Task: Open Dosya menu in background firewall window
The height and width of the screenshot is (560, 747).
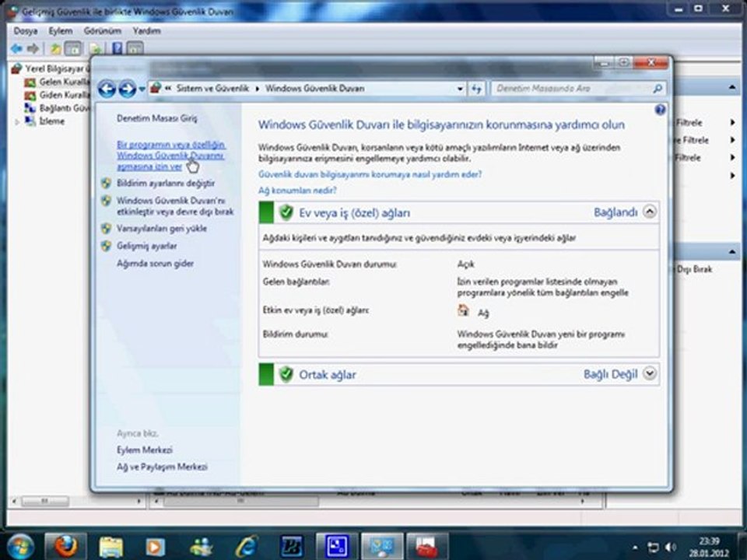Action: pos(26,31)
